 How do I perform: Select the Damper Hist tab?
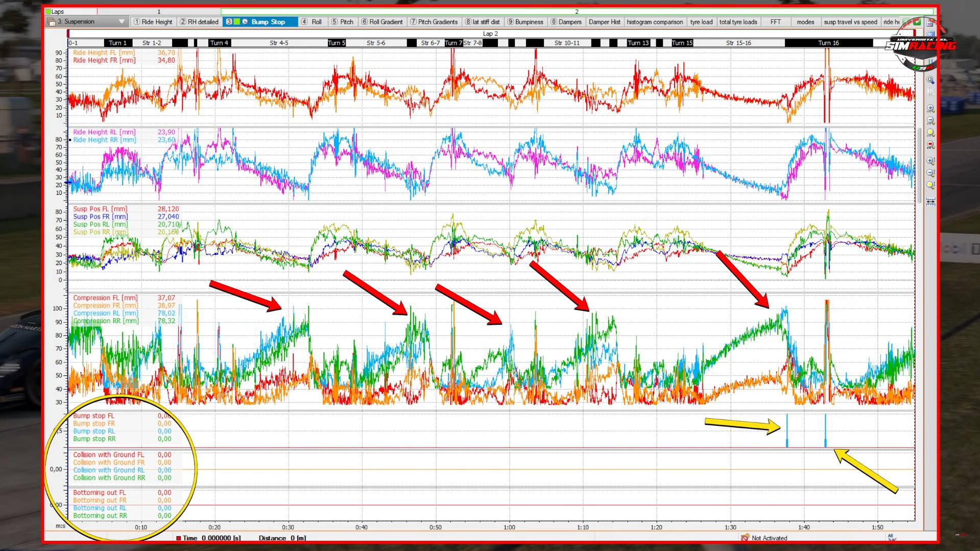(x=604, y=22)
